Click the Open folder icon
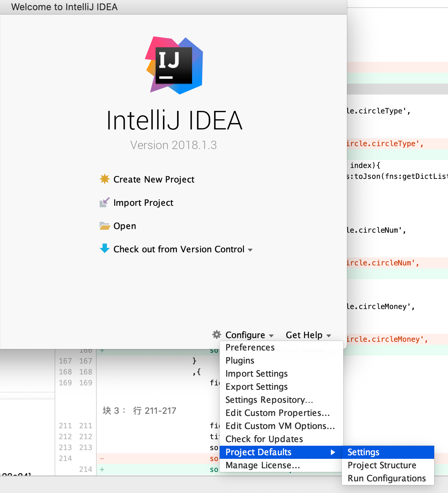The width and height of the screenshot is (448, 493). point(105,226)
